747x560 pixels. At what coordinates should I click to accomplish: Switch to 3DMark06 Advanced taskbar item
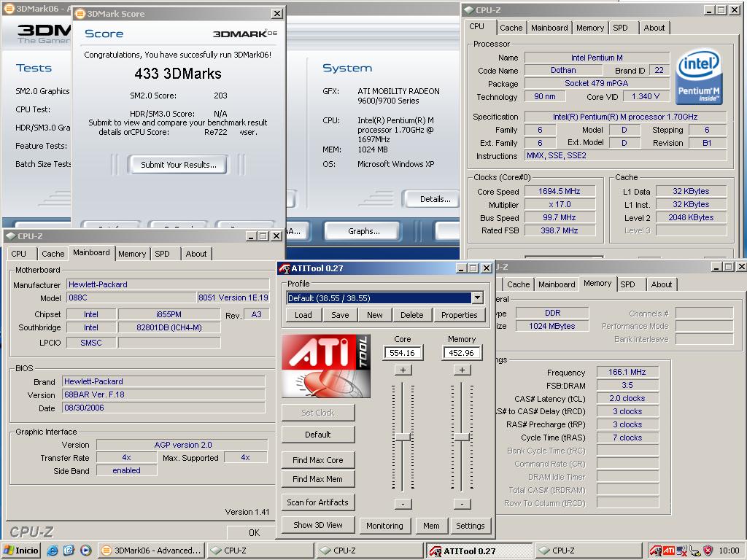152,551
